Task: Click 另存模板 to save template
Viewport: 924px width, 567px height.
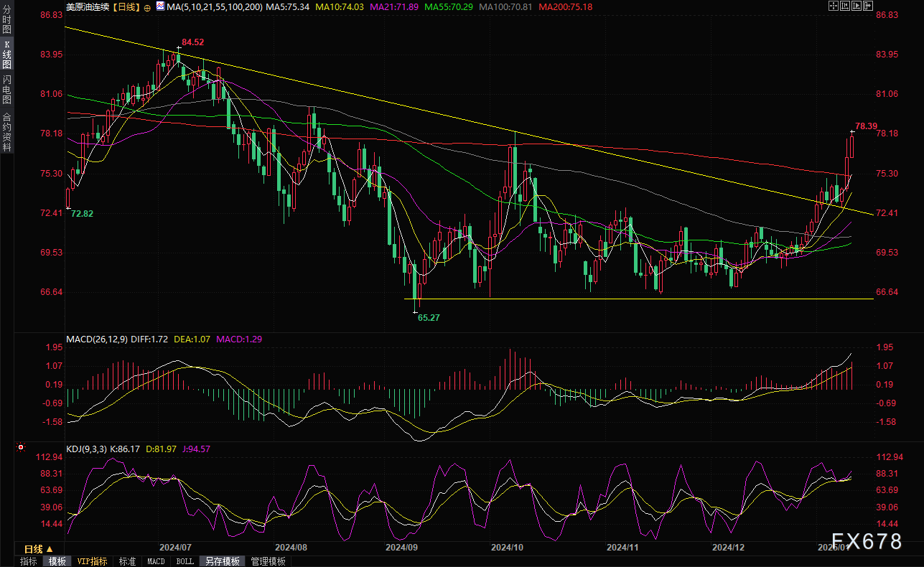Action: (222, 561)
